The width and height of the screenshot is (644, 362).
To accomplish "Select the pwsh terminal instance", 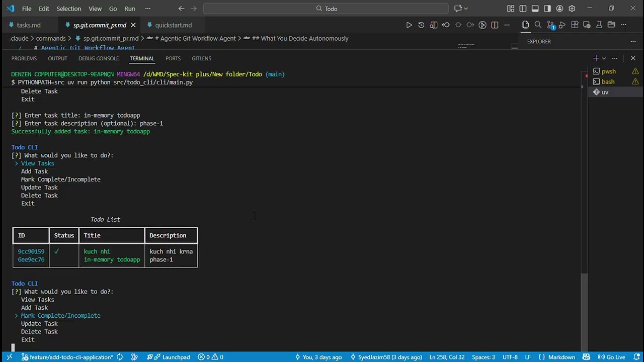I will [x=615, y=71].
